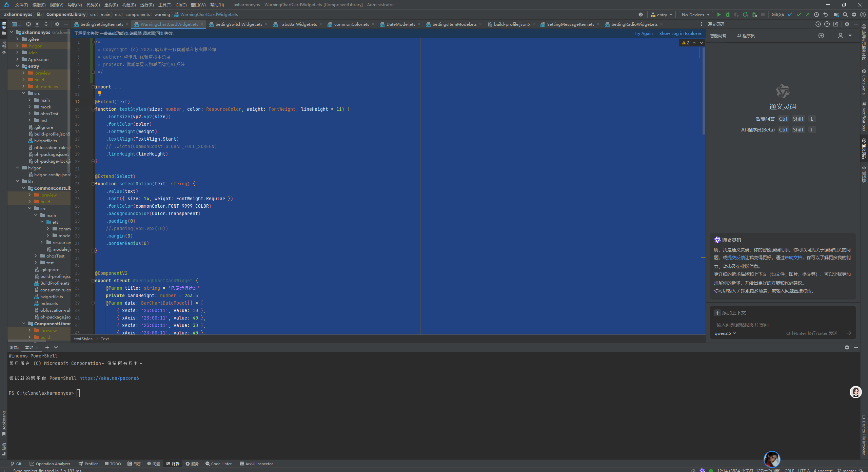Open the No Devices dropdown
This screenshot has height=472, width=868.
[695, 15]
